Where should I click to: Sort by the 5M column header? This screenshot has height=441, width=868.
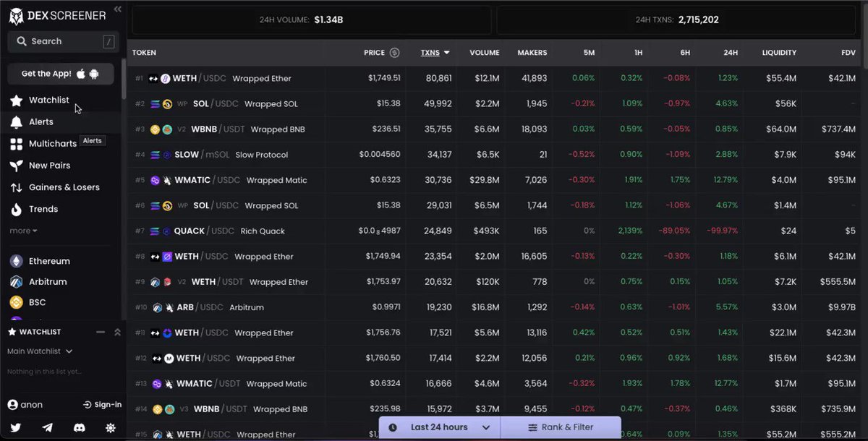(589, 53)
